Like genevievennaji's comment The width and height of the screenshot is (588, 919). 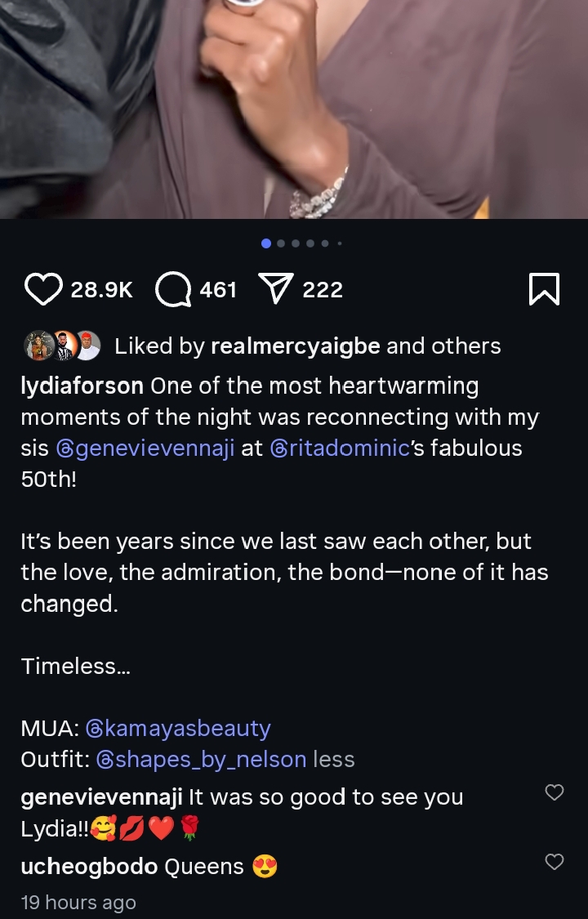(555, 792)
